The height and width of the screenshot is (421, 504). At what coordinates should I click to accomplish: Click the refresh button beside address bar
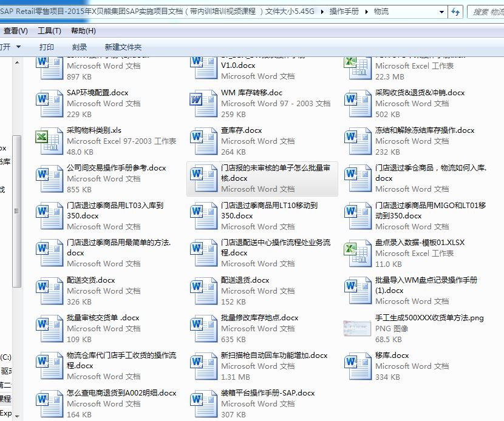tap(455, 12)
